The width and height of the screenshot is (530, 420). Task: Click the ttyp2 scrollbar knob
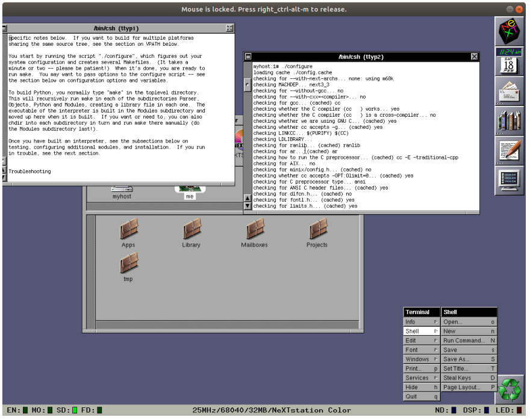click(248, 85)
